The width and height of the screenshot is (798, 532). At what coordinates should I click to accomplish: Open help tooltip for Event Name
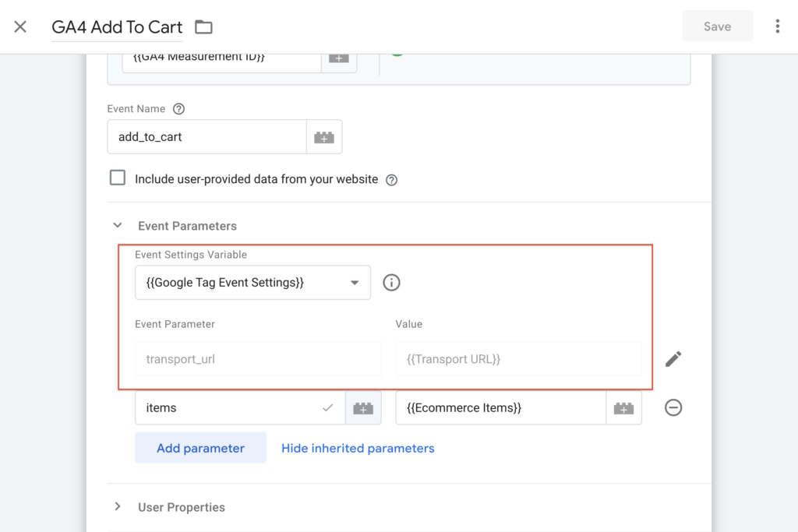tap(179, 109)
